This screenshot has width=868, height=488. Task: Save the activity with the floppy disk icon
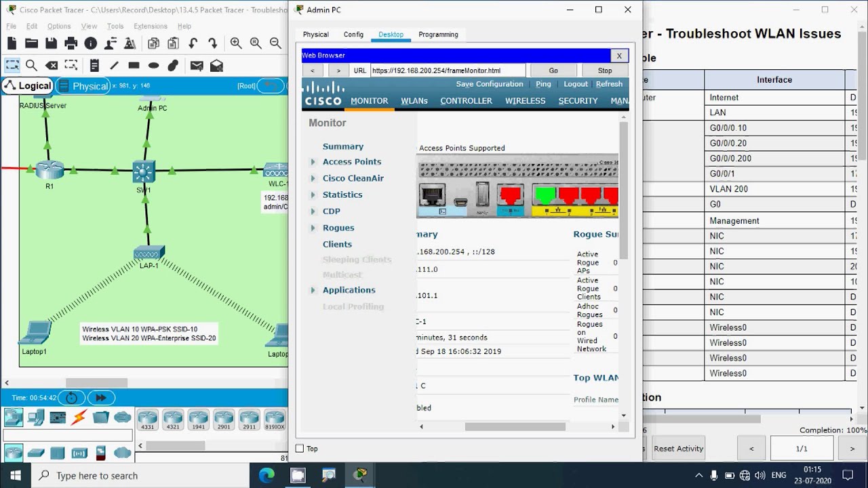51,43
